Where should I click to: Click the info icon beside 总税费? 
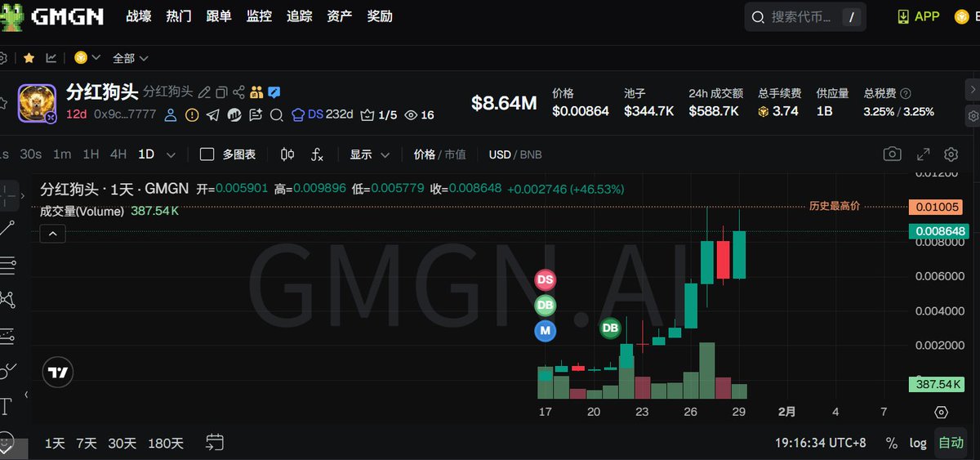[906, 94]
